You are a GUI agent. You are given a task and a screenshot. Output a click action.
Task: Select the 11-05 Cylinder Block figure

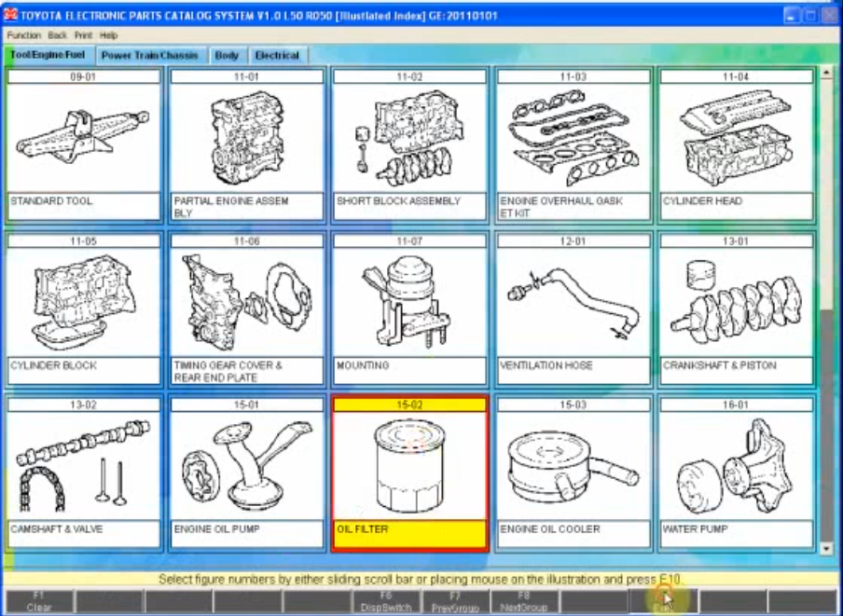[83, 309]
